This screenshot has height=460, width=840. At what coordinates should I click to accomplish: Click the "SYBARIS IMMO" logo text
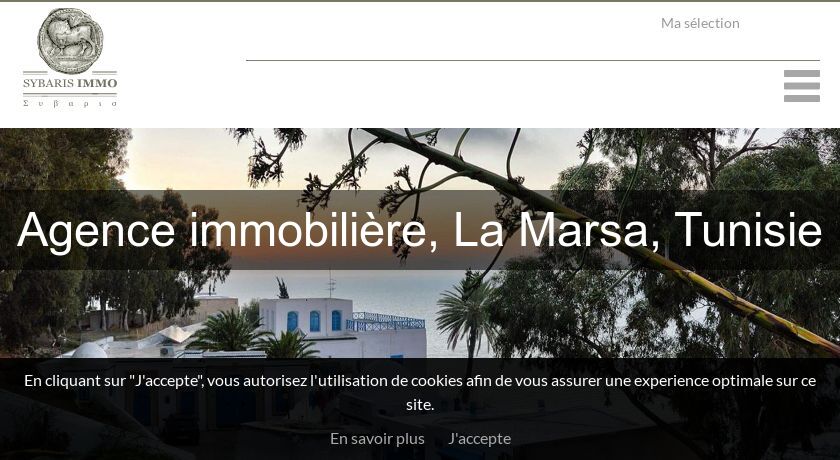70,84
